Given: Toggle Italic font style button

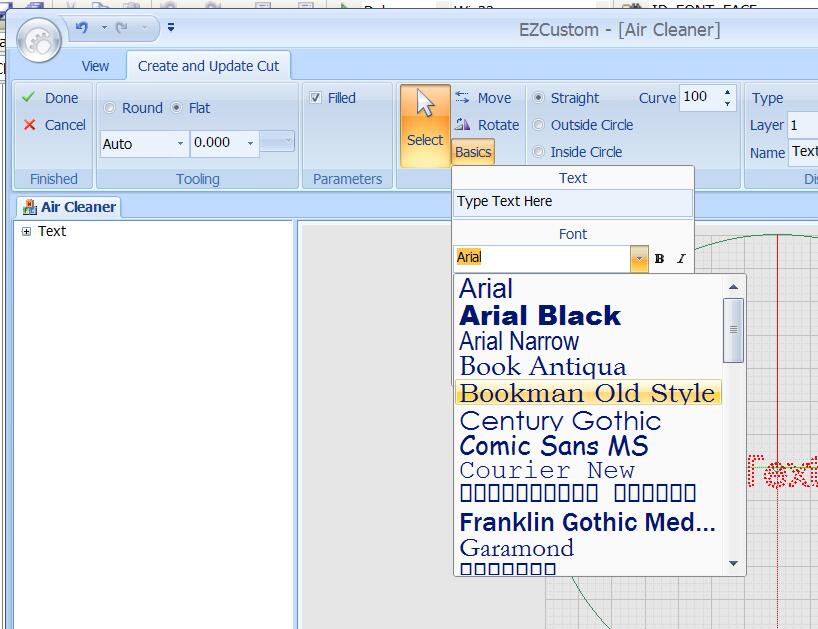Looking at the screenshot, I should click(x=681, y=259).
